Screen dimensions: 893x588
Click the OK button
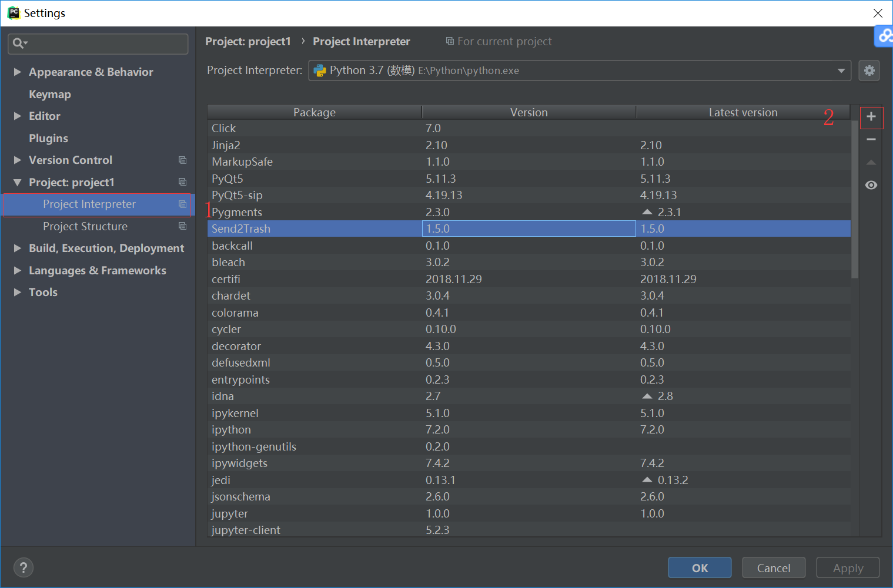pos(700,567)
